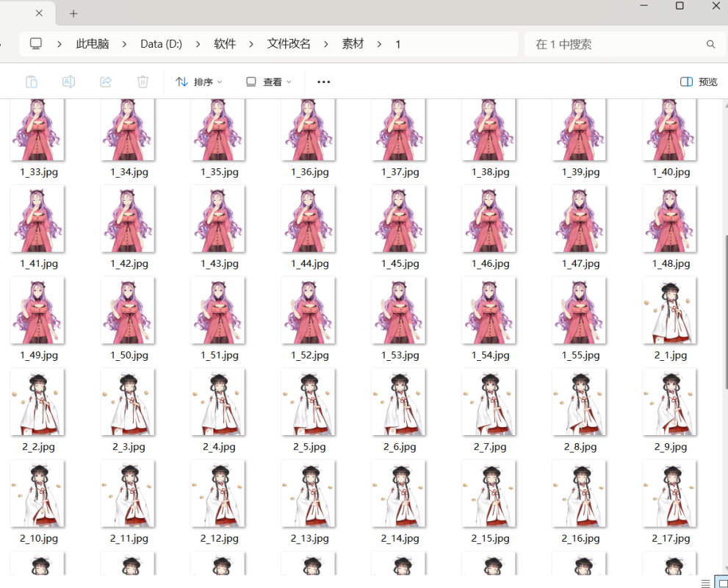Expand chevron after Data (D:)
This screenshot has width=728, height=588.
(198, 44)
